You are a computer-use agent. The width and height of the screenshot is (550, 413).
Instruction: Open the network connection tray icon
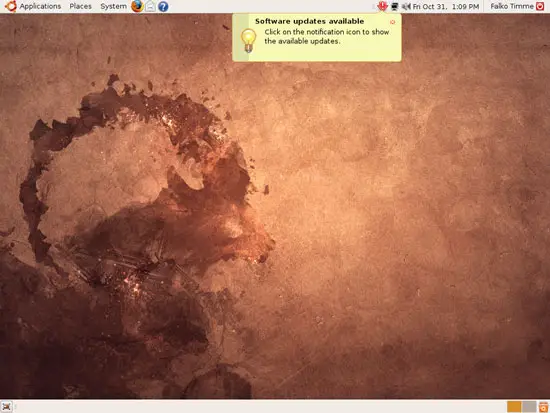[x=395, y=6]
